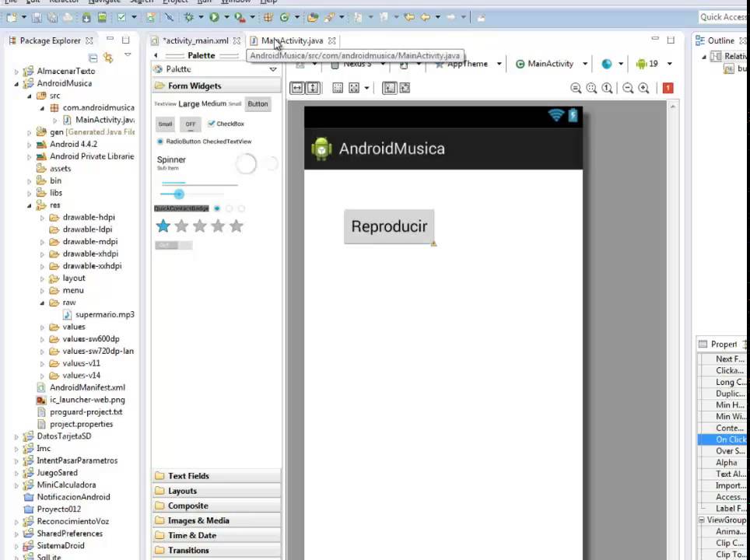The image size is (750, 560).
Task: Click Link with Editor icon
Action: point(109,58)
